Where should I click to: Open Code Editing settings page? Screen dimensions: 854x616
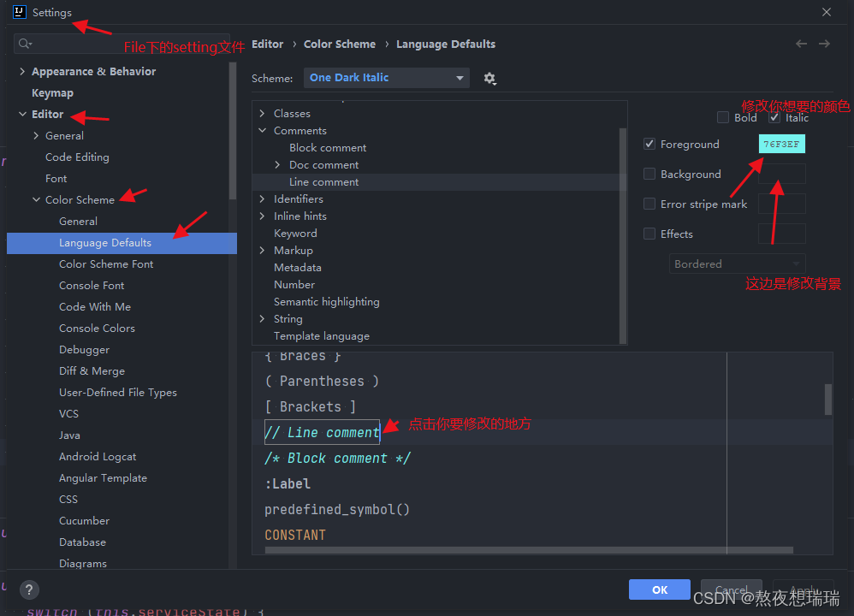coord(77,157)
